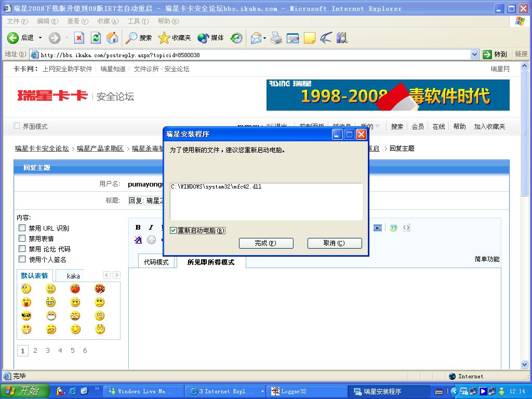The image size is (532, 399).
Task: Open 瑞星卡卡安全论坛 breadcrumb link
Action: (x=42, y=149)
